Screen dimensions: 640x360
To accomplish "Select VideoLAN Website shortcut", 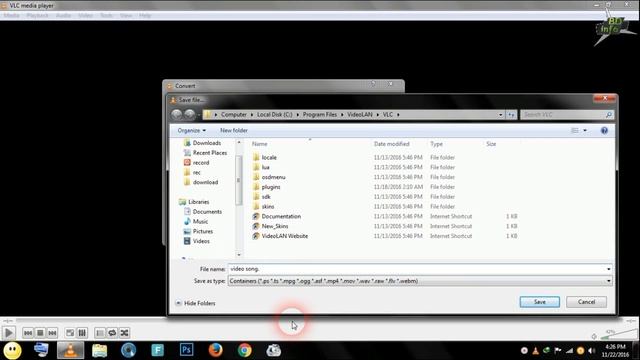I will (x=284, y=236).
